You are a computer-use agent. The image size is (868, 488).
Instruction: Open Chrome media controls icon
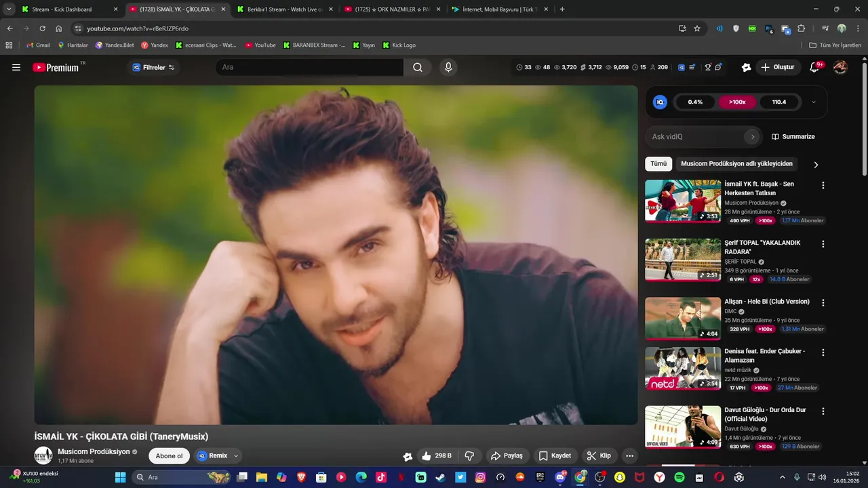point(825,28)
